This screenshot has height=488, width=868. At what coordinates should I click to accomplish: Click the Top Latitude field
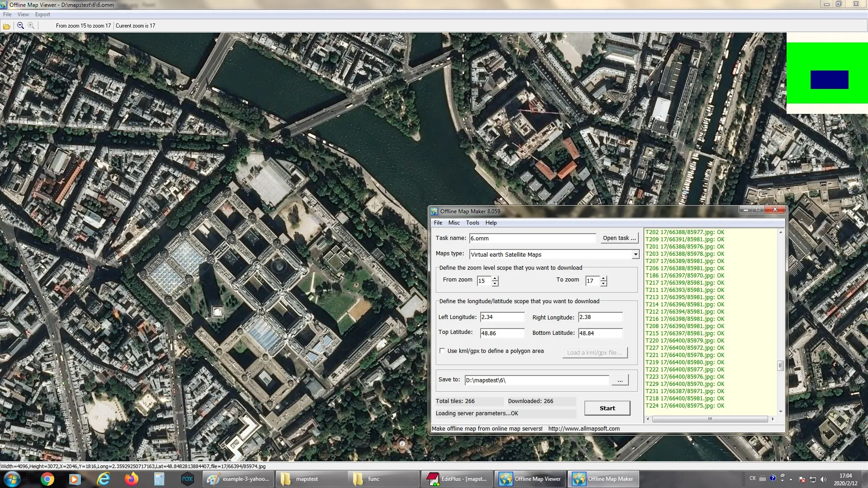(502, 333)
